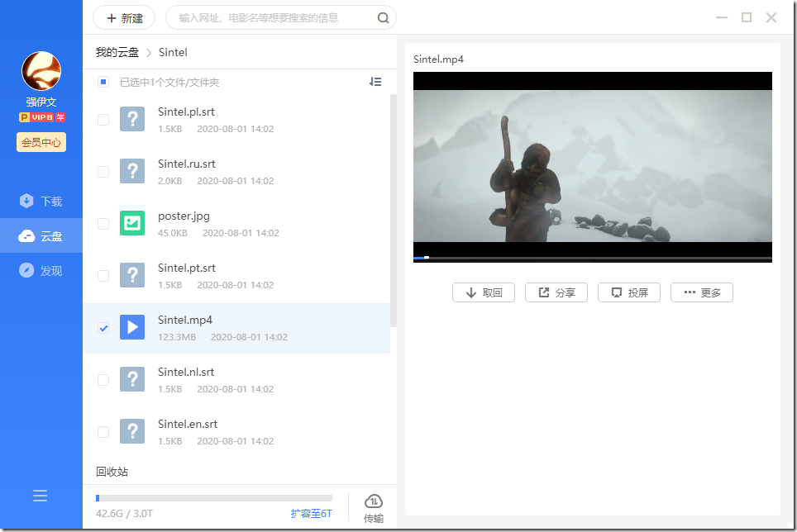This screenshot has height=532, width=797.
Task: Click the 2.0KB size of Sintel.ru.srt
Action: coord(169,181)
